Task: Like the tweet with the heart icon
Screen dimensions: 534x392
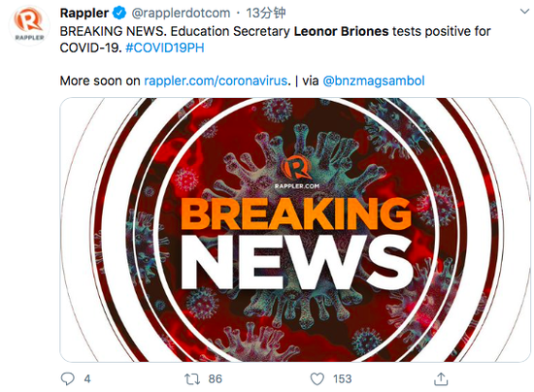Action: 317,379
